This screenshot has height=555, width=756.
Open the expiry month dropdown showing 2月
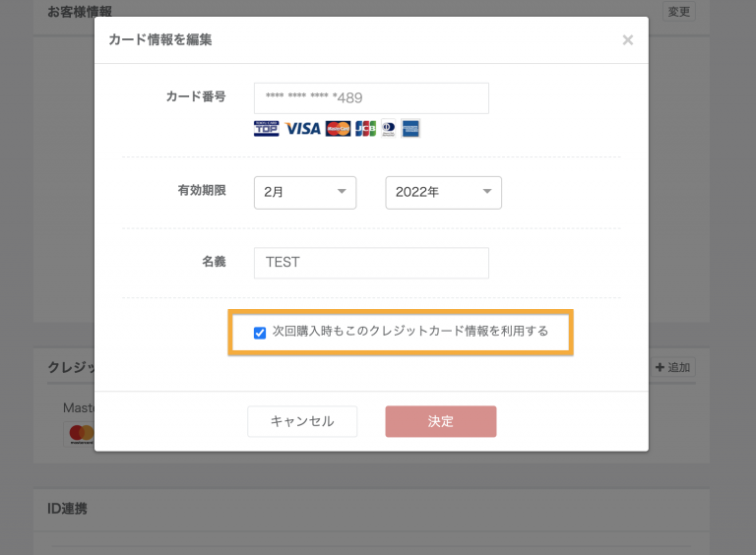[304, 193]
